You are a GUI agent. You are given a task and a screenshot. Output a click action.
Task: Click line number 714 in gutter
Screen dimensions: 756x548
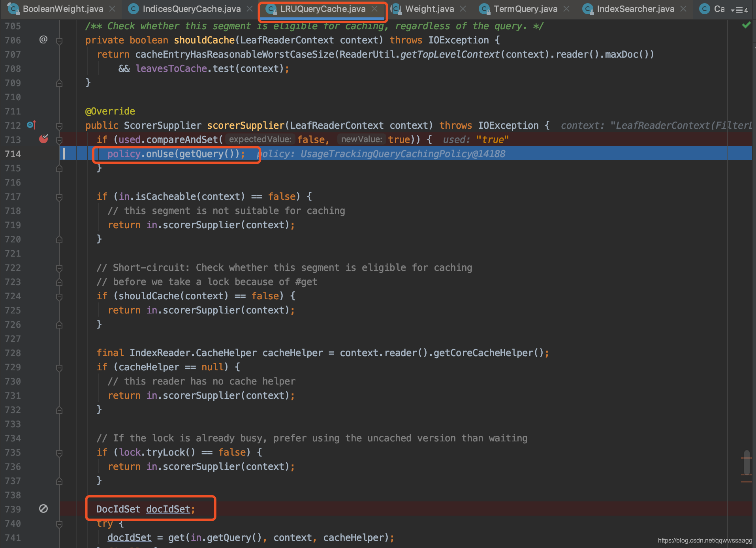point(13,154)
